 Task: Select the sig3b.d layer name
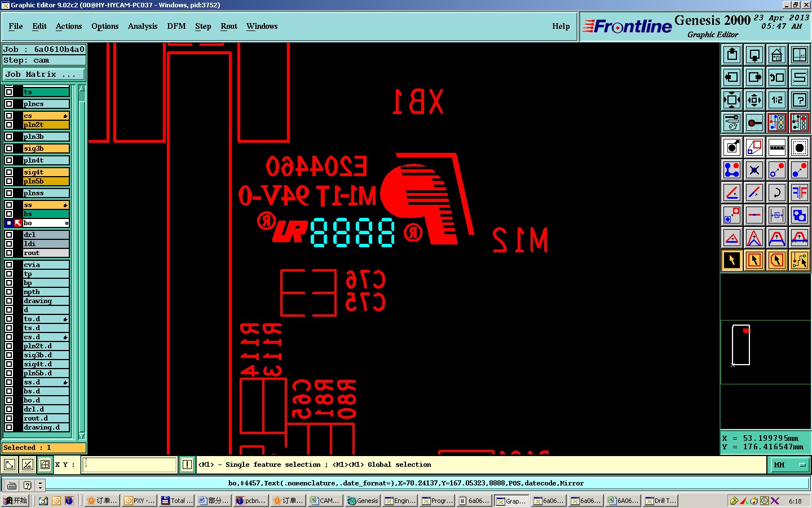[x=46, y=355]
